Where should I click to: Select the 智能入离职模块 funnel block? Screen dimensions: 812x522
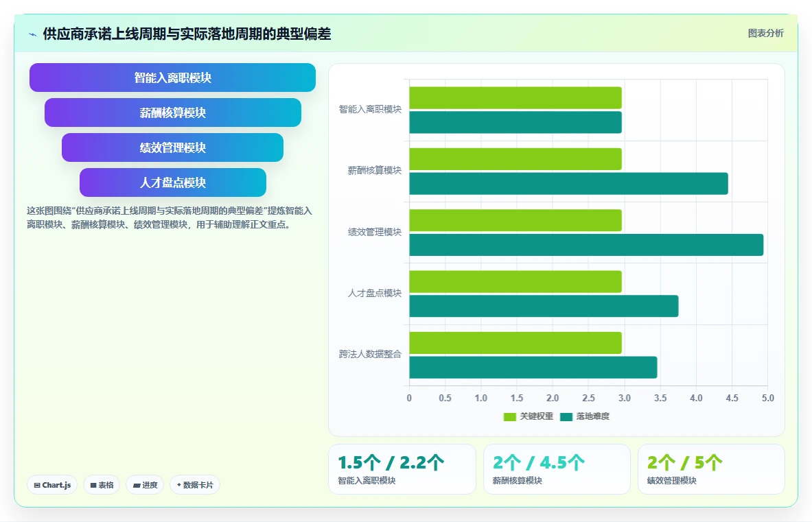[x=172, y=78]
